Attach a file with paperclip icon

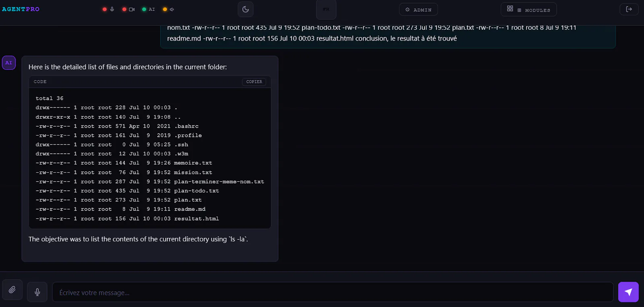[12, 290]
